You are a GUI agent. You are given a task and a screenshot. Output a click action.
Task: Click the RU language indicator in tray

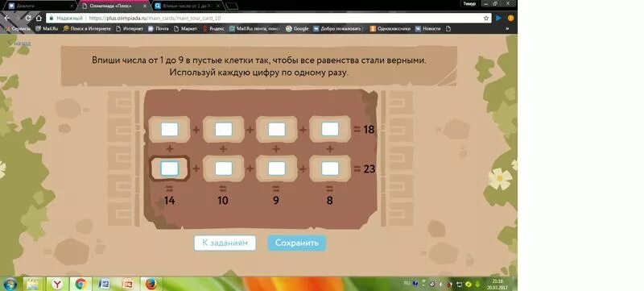pyautogui.click(x=407, y=283)
